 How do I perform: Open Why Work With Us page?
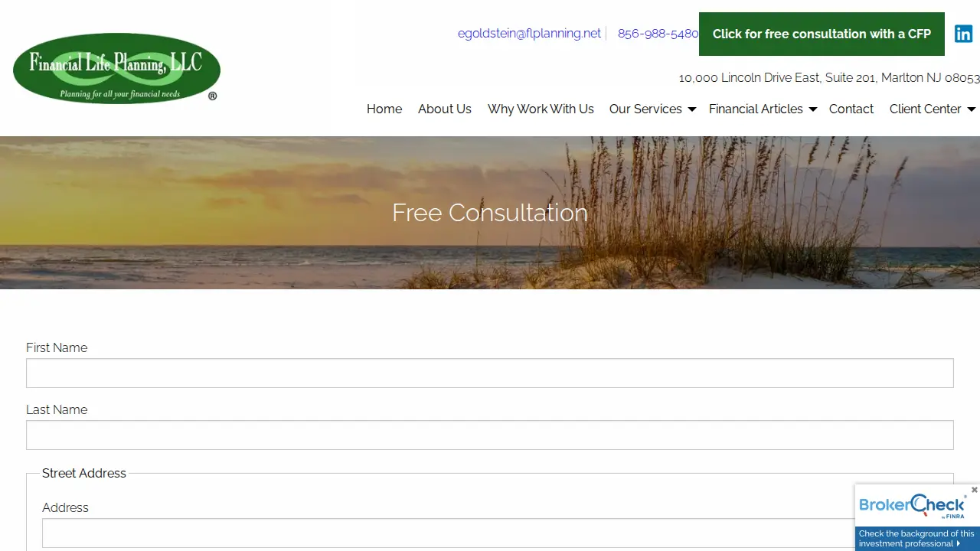coord(541,109)
